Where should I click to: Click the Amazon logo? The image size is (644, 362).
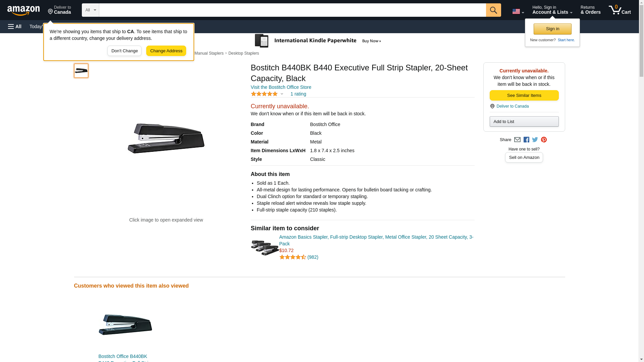point(23,10)
